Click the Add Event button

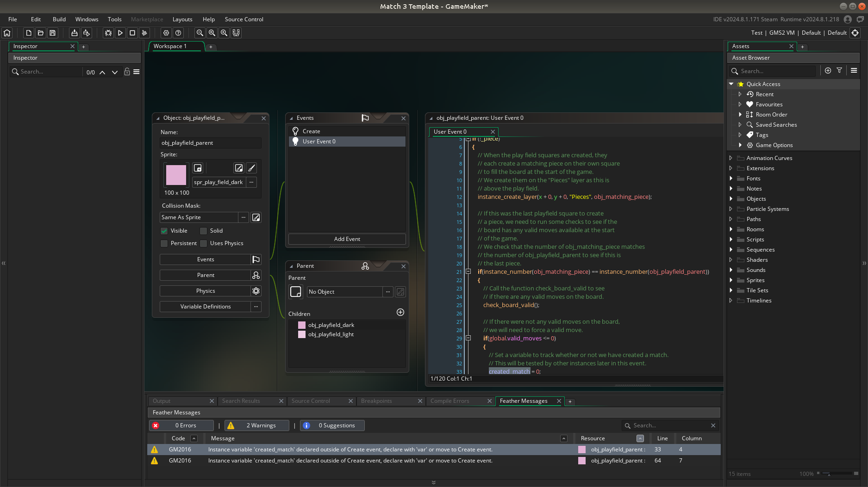(347, 239)
